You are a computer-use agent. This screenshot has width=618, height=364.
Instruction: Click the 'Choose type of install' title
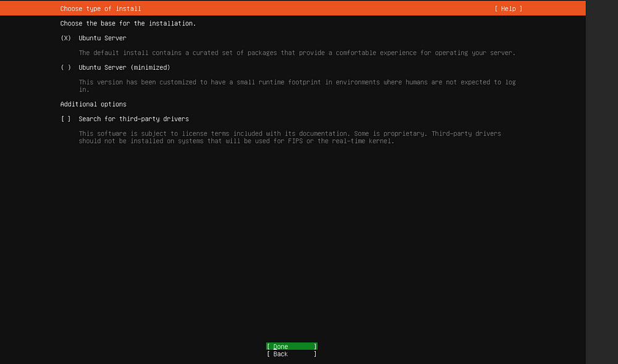(101, 9)
